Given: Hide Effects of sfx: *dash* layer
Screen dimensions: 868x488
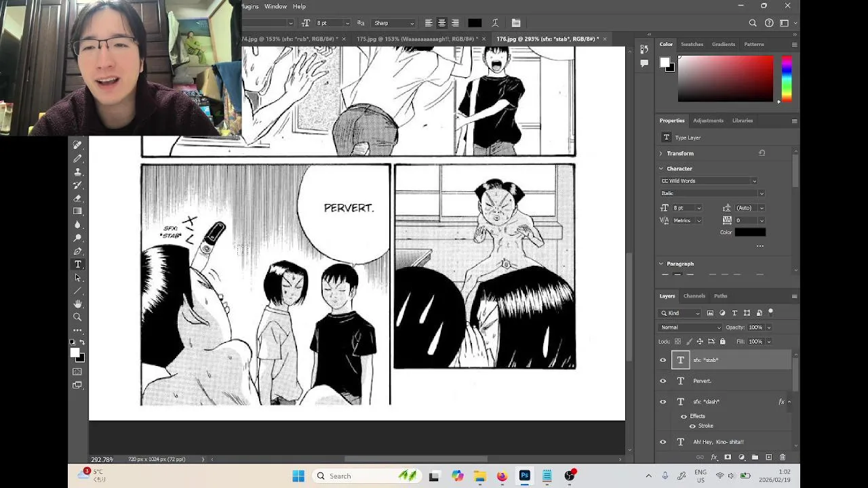Looking at the screenshot, I should (x=684, y=416).
